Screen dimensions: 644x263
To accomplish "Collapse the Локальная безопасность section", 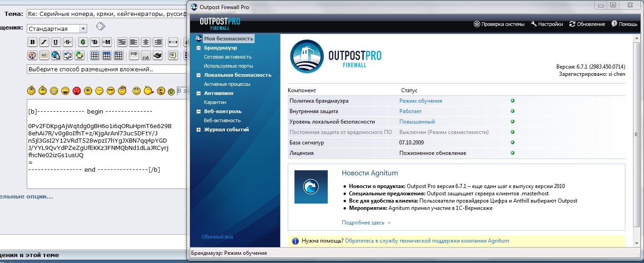I will (198, 75).
